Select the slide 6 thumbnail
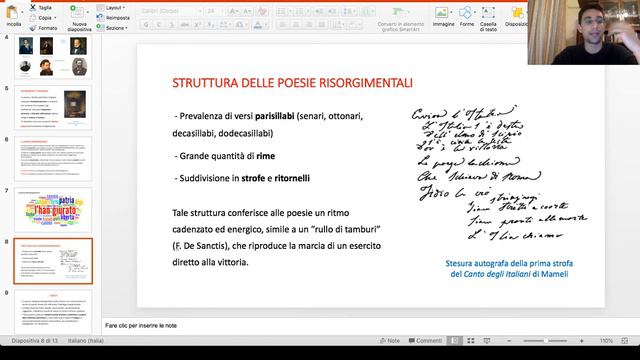Viewport: 640px width, 360px height. coord(53,159)
